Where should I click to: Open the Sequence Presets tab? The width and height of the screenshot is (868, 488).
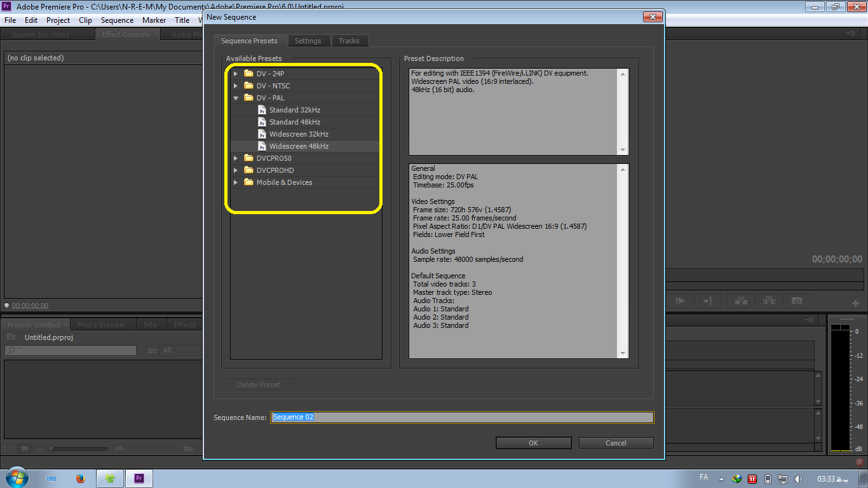(249, 41)
